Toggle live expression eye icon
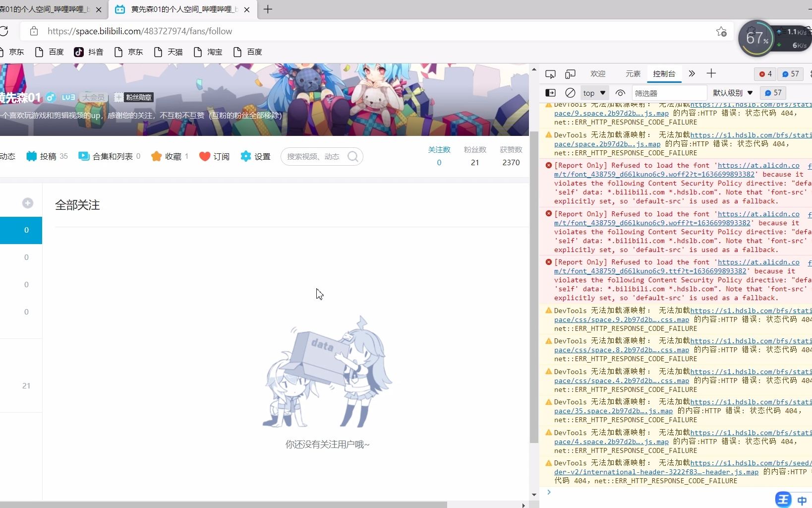Screen dimensions: 812x508 (620, 93)
